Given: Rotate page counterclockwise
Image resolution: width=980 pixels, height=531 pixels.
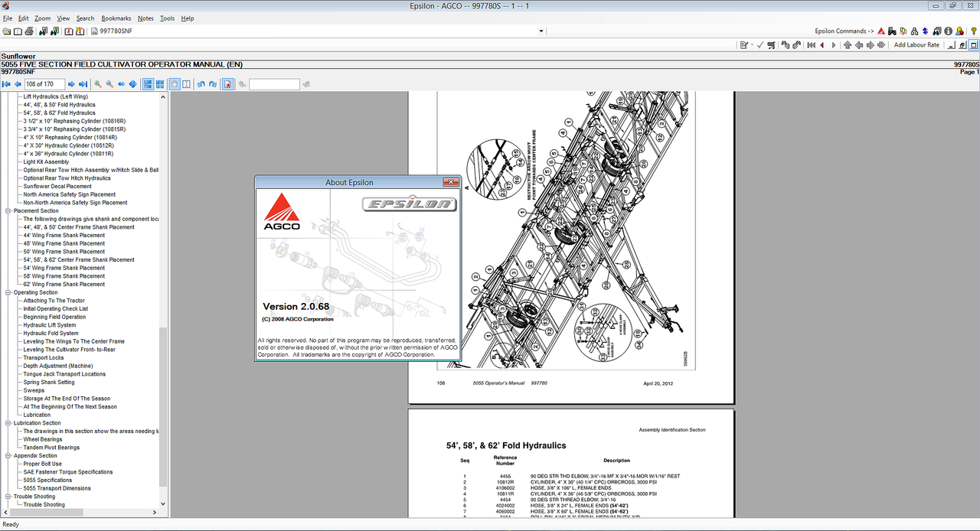Looking at the screenshot, I should point(201,84).
